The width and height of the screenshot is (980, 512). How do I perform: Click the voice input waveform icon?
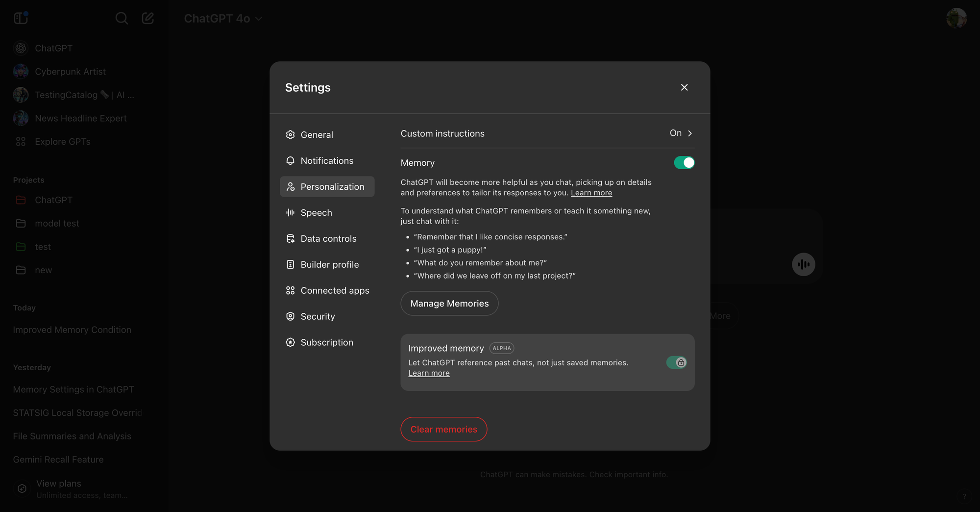coord(803,264)
